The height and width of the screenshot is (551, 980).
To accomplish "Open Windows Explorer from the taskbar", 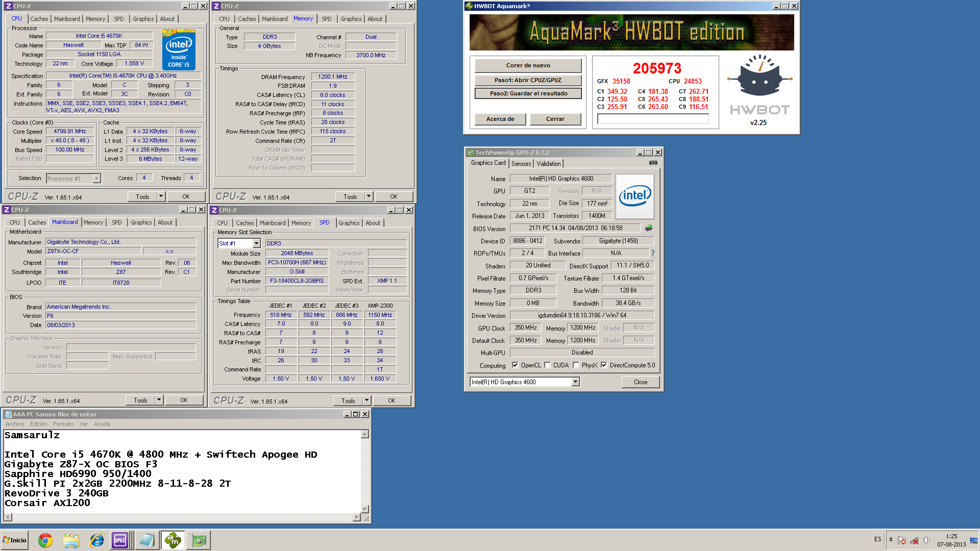I will pyautogui.click(x=71, y=540).
